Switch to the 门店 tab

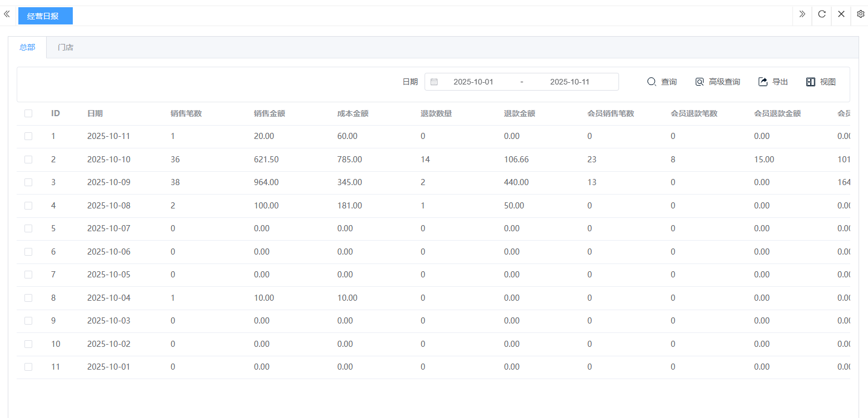66,47
